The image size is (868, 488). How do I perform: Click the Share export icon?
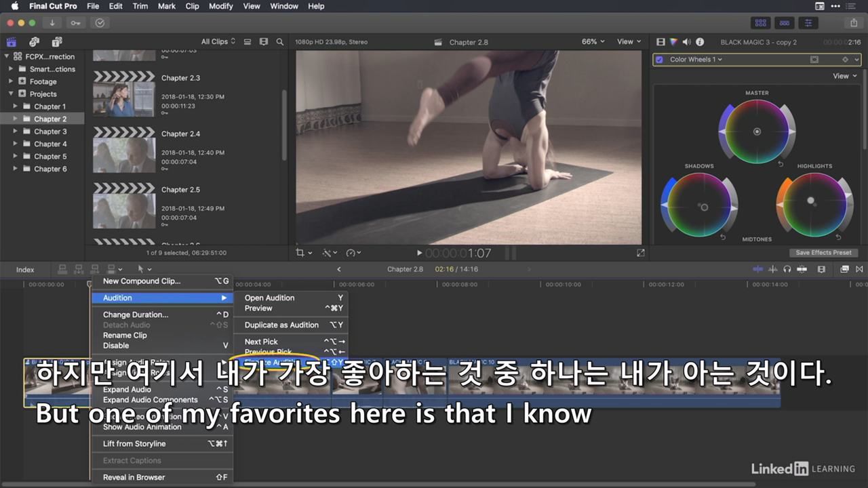(854, 23)
